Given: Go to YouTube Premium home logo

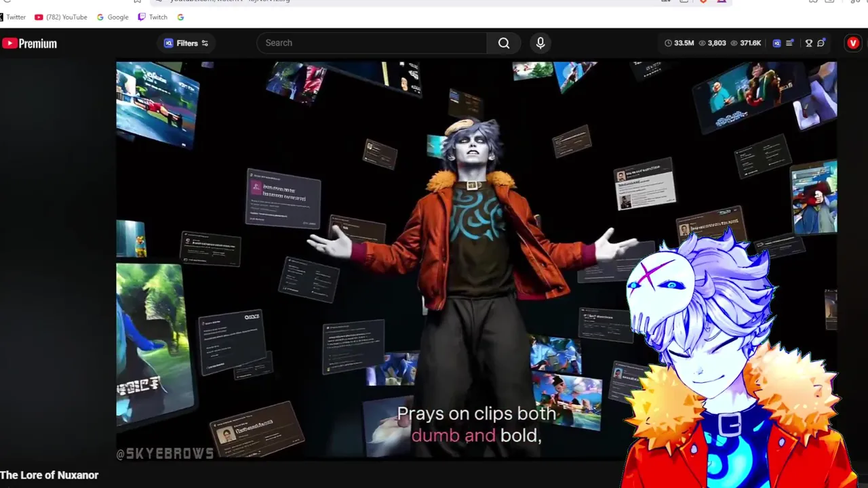Looking at the screenshot, I should (x=30, y=43).
